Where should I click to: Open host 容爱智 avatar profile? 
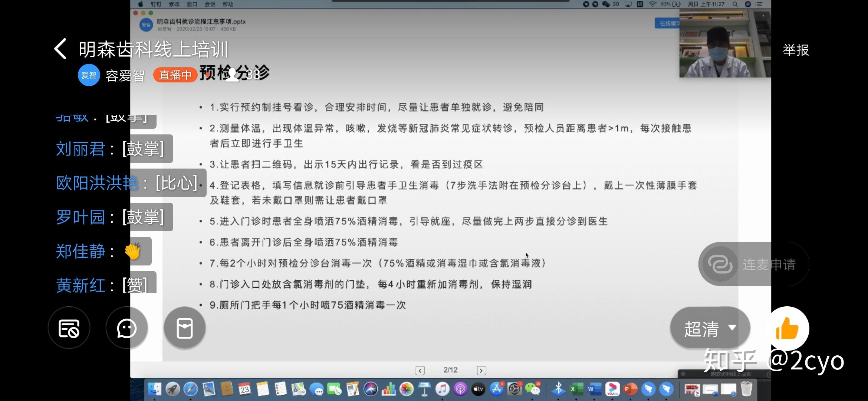tap(89, 75)
